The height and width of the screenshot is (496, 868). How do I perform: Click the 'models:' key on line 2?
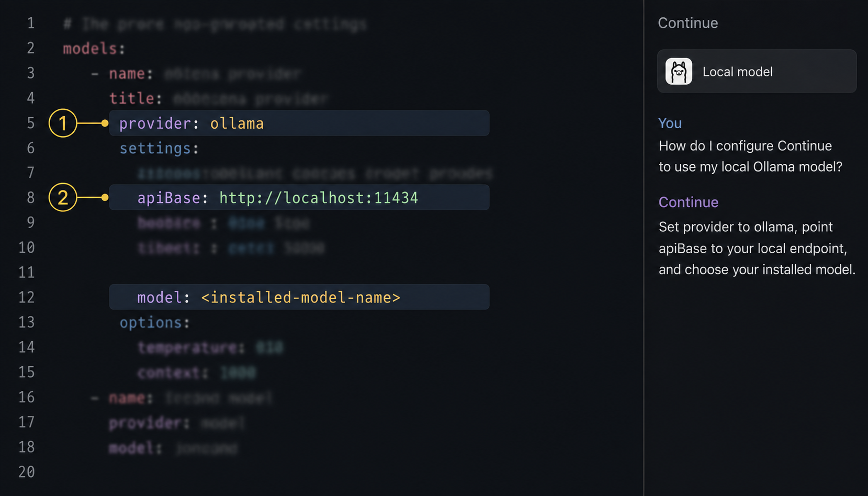[94, 49]
